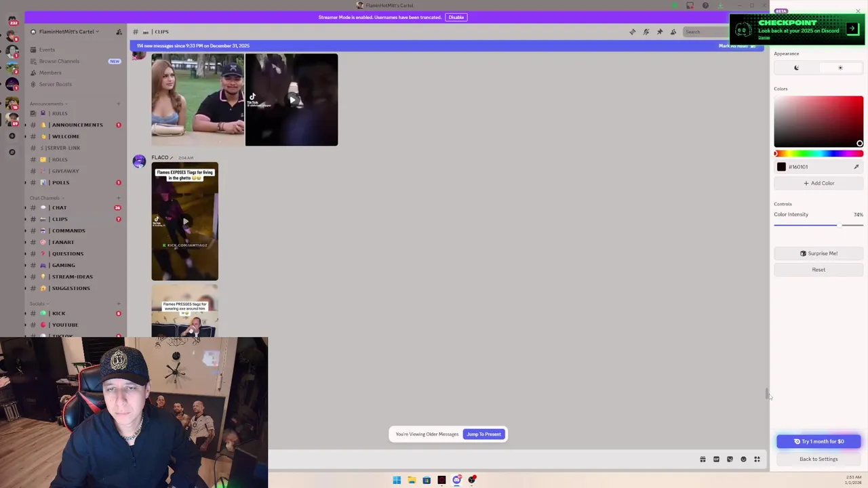
Task: Click Checkpoint banner arrow icon
Action: [852, 29]
